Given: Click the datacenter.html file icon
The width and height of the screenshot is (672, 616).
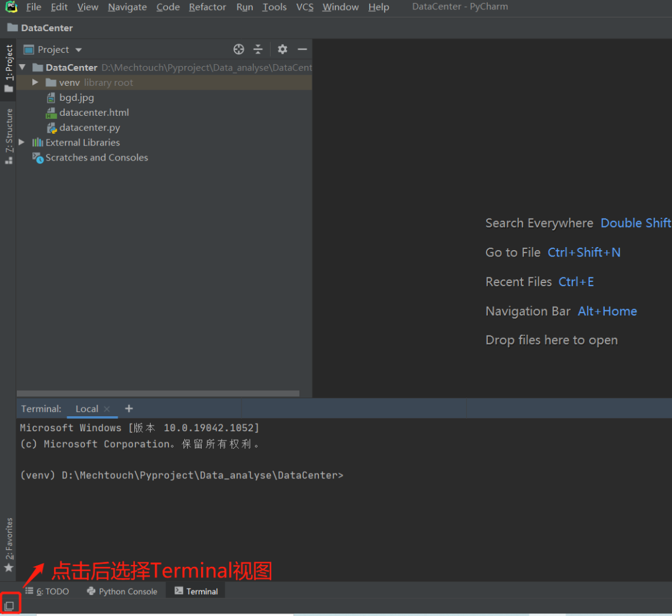Looking at the screenshot, I should [x=51, y=113].
